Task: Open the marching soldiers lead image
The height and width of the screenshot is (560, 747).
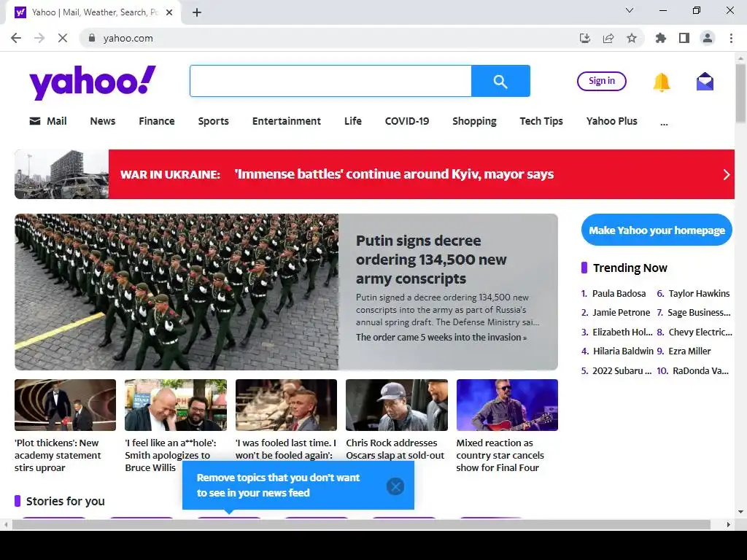Action: [177, 292]
